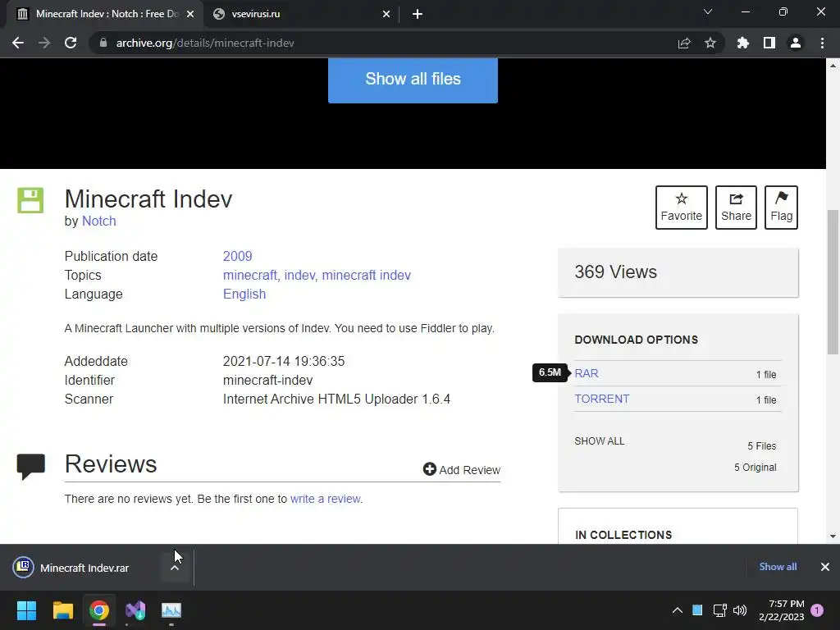Screen dimensions: 840x630
Task: Open the monitor graph taskbar app
Action: pyautogui.click(x=171, y=610)
